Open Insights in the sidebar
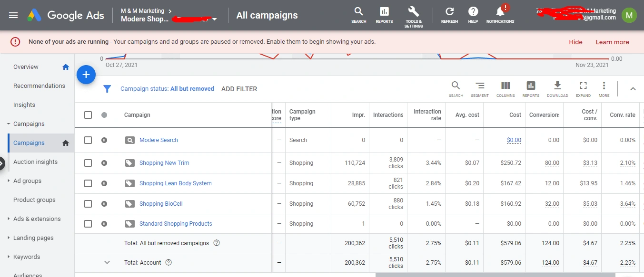Viewport: 644px width, 277px height. pos(24,105)
